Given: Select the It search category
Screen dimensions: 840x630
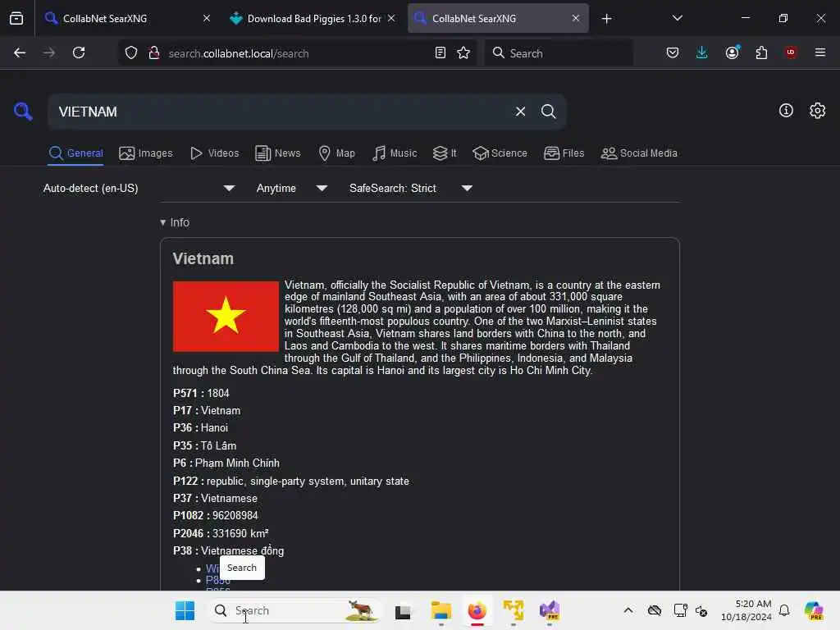Looking at the screenshot, I should click(x=445, y=153).
